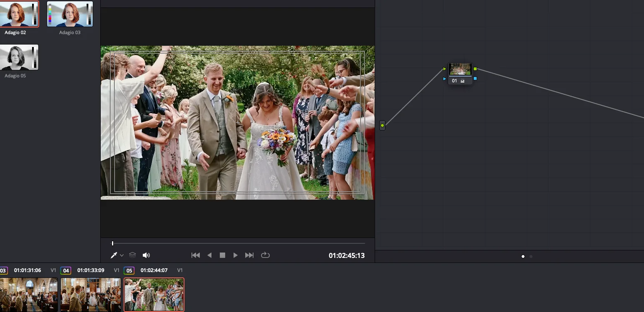Viewport: 644px width, 312px height.
Task: Click the clip number badge 05
Action: (129, 271)
